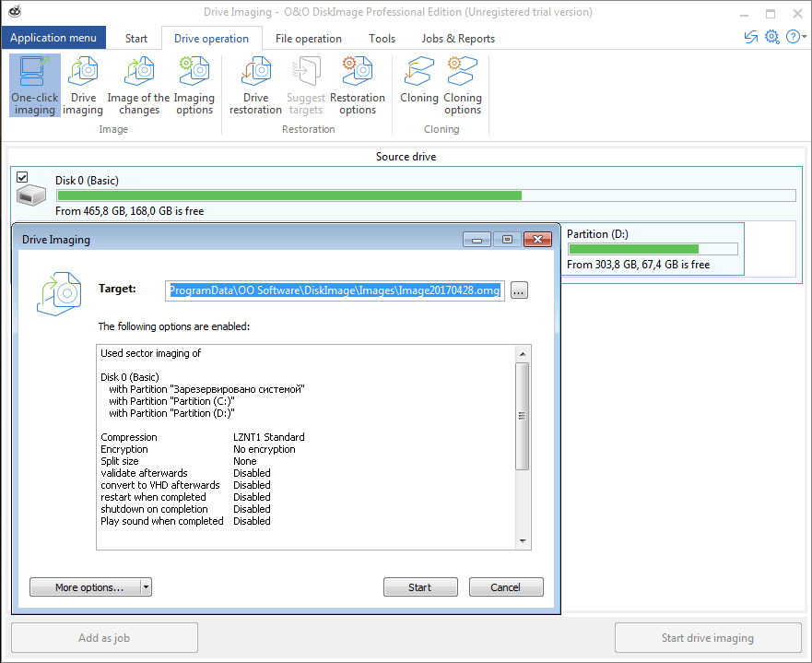Go to the Jobs & Reports tab
Image resolution: width=812 pixels, height=663 pixels.
458,39
